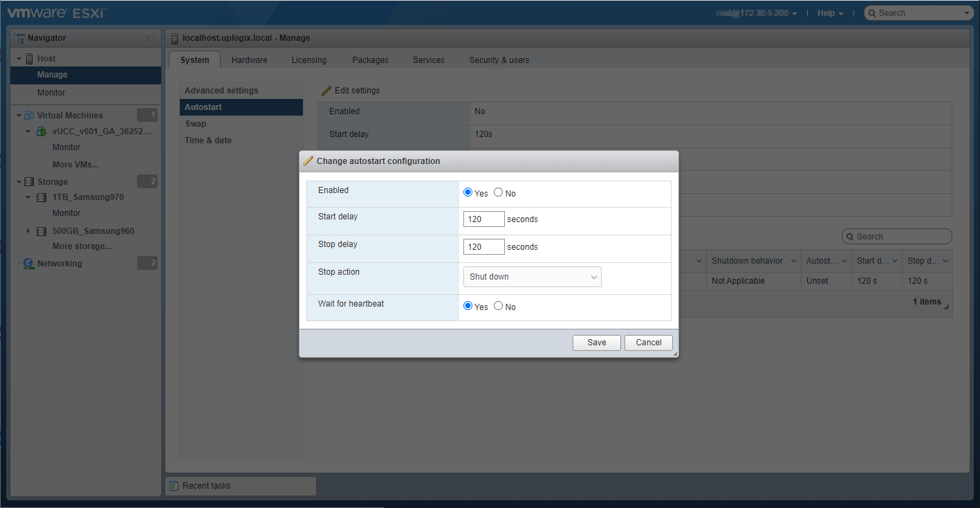Open the Packages tab
Viewport: 980px width, 508px height.
pyautogui.click(x=371, y=60)
